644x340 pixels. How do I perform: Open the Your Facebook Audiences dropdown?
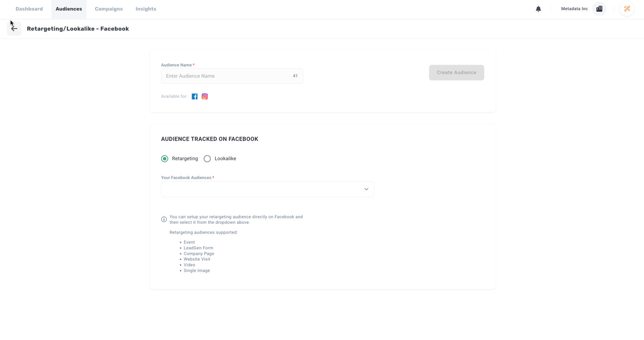click(262, 190)
